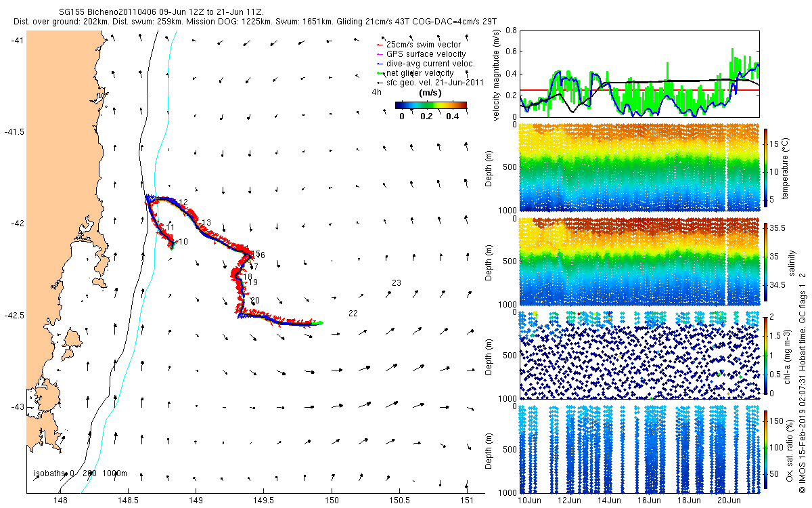Click the '16Jun' date tick label
This screenshot has height=508, width=812.
pyautogui.click(x=650, y=500)
